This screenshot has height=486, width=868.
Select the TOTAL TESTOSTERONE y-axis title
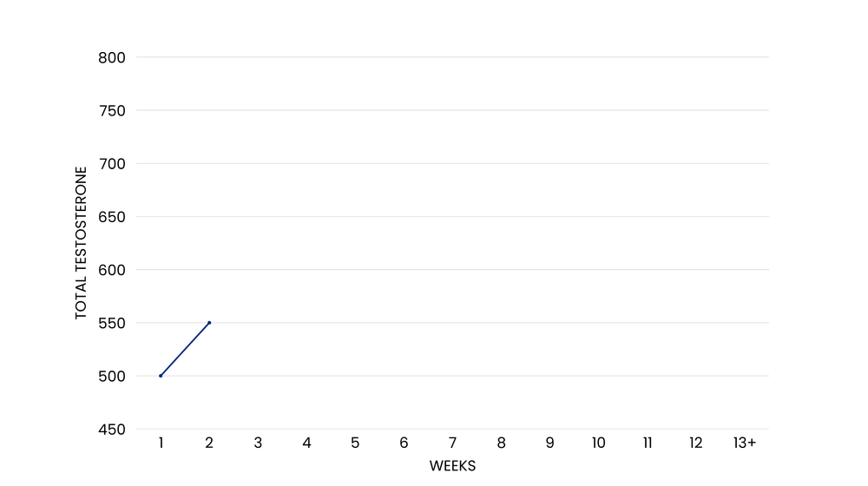tap(82, 243)
